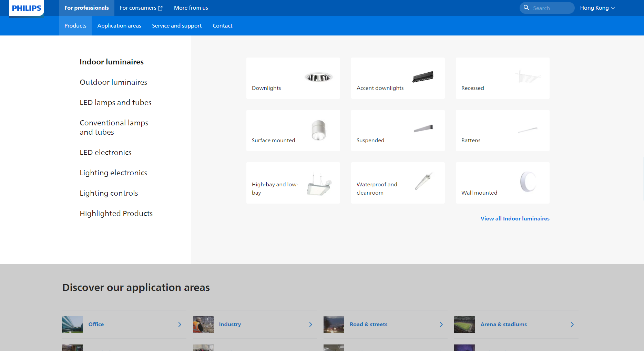Click the search magnifier icon

pyautogui.click(x=526, y=8)
